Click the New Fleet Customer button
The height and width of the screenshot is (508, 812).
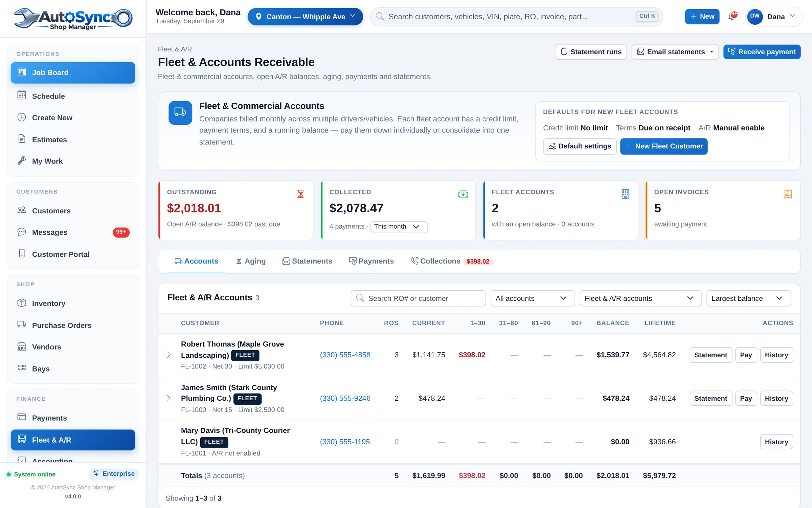point(664,146)
